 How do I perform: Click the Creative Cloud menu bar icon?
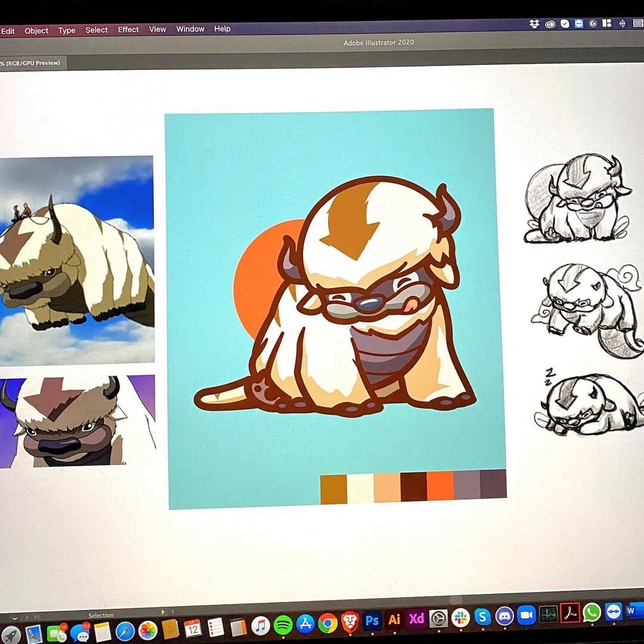click(x=550, y=24)
